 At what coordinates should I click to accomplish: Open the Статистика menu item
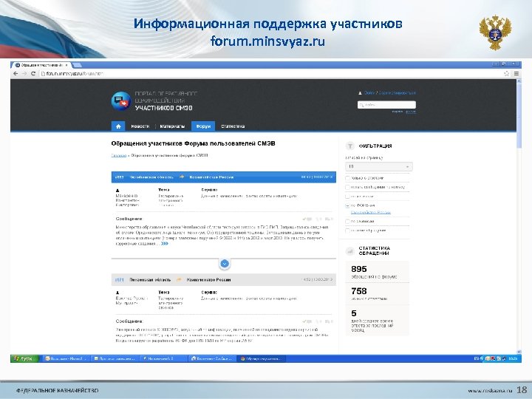click(x=233, y=126)
